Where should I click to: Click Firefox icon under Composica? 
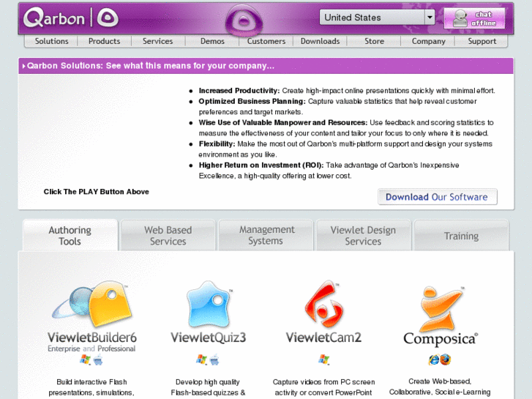[x=446, y=359]
